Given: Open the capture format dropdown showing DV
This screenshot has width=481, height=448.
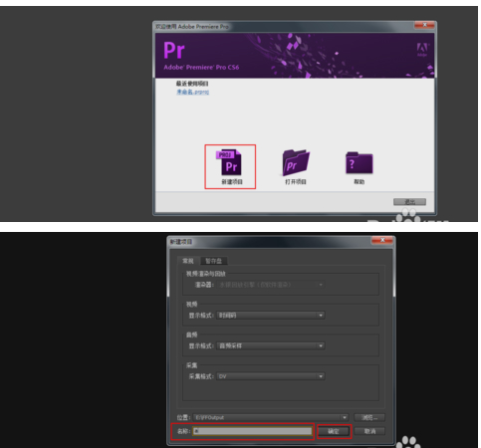Looking at the screenshot, I should point(271,376).
